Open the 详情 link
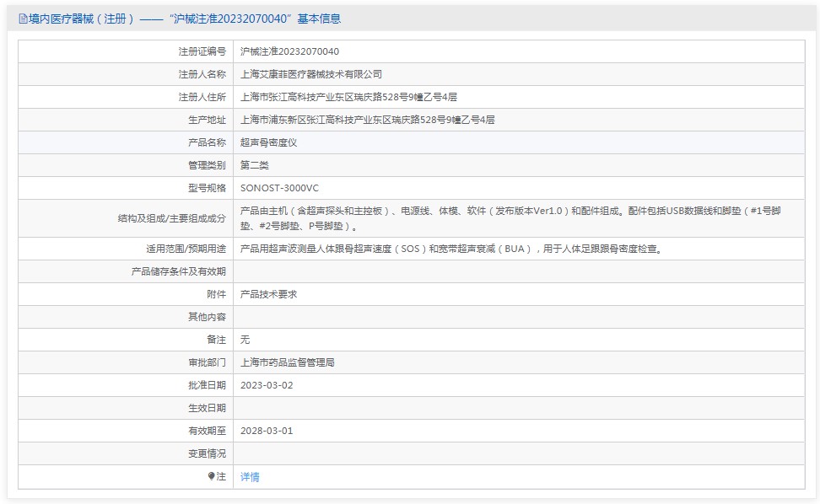The height and width of the screenshot is (504, 820). pos(250,477)
